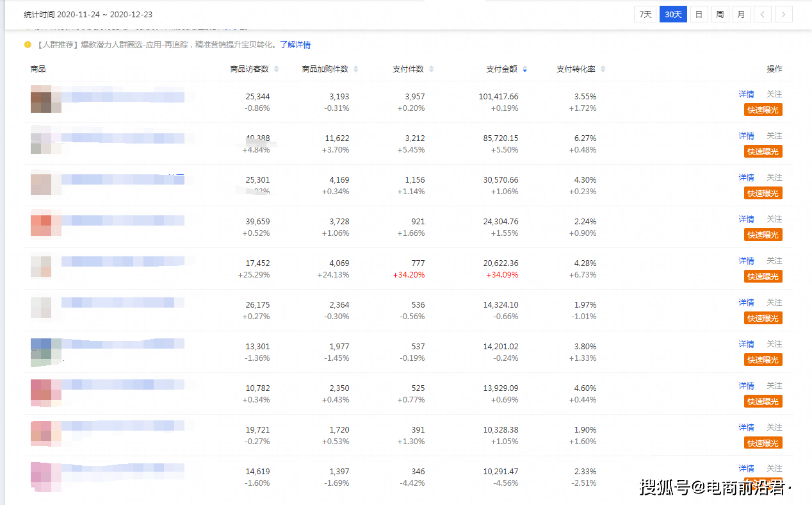This screenshot has height=505, width=812.
Task: Click the yellow 人群推荐 notice icon
Action: point(28,45)
